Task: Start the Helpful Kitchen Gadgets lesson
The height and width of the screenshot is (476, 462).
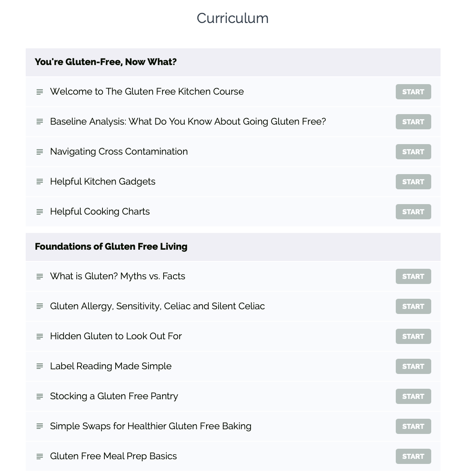Action: (413, 182)
